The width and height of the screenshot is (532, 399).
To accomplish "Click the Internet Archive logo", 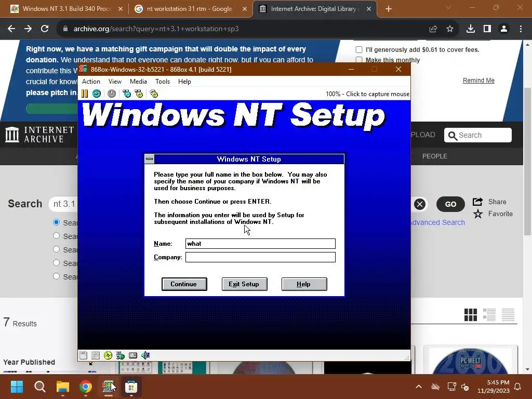I will 39,135.
